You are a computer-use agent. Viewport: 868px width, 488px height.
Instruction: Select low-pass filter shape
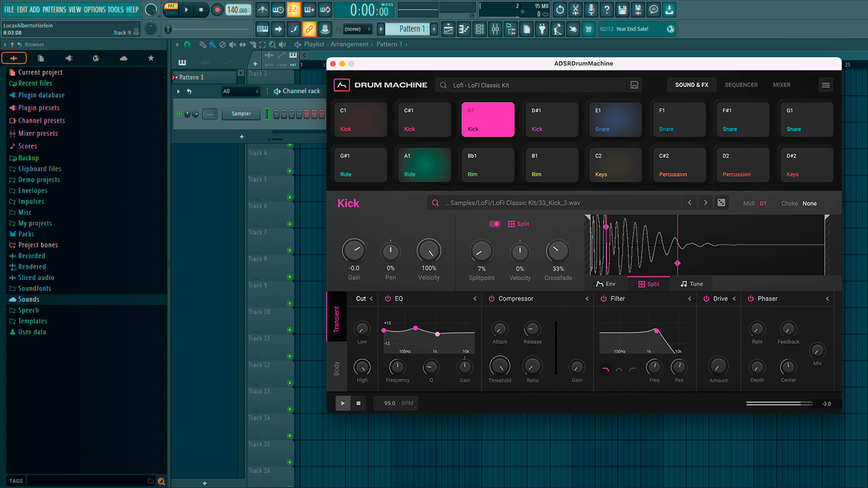605,369
